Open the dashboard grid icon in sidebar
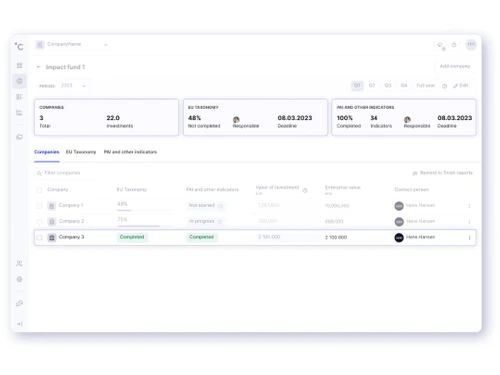This screenshot has width=500, height=375. click(19, 65)
